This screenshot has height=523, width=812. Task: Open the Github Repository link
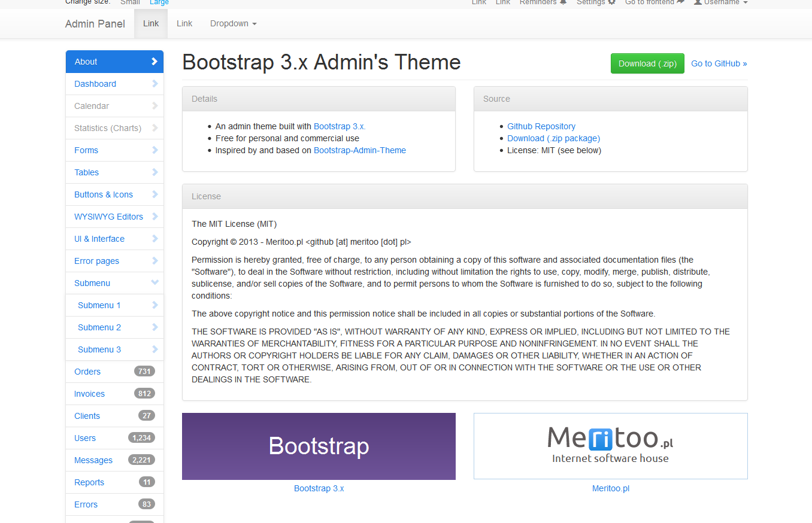pos(541,126)
